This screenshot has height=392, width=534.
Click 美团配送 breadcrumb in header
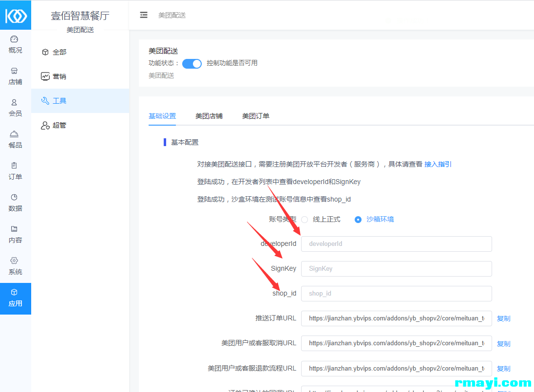pyautogui.click(x=172, y=15)
